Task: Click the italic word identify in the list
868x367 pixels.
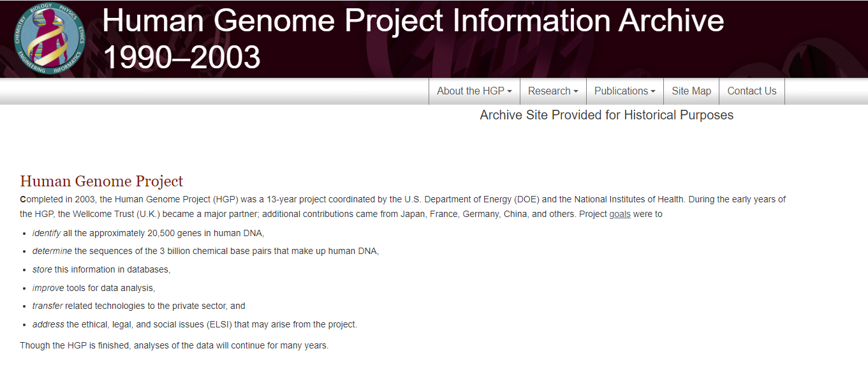Action: (x=47, y=233)
